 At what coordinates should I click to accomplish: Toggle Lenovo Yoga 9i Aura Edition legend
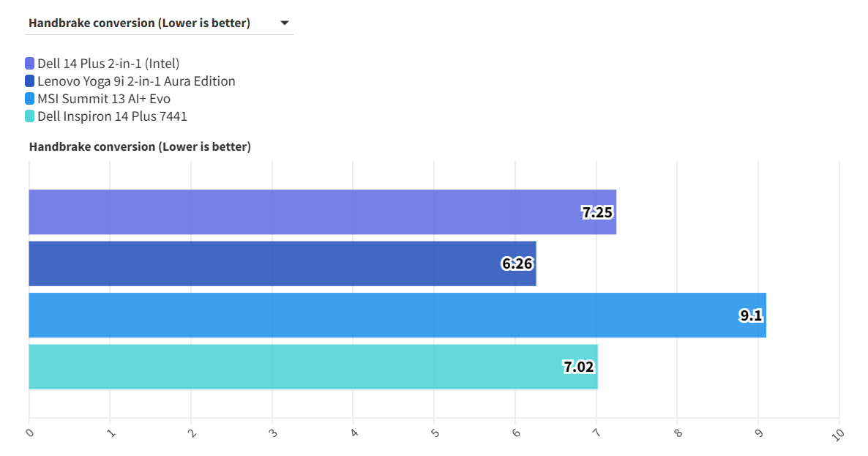click(x=136, y=81)
